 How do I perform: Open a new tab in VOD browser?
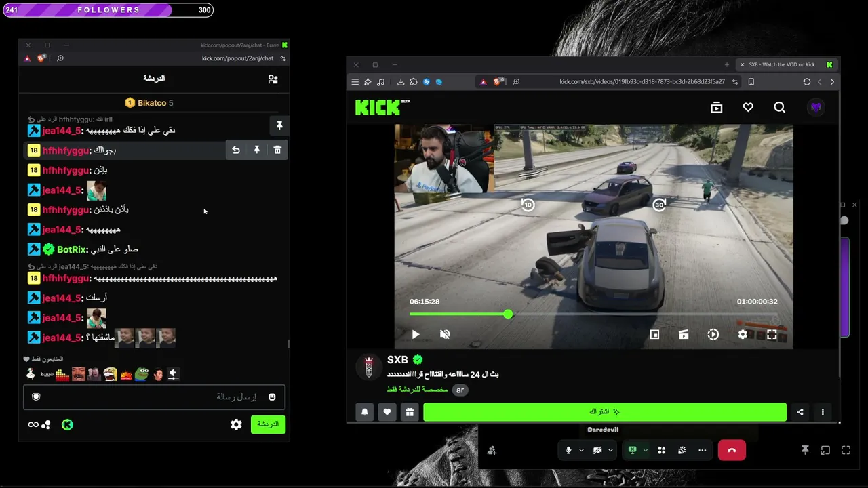pos(726,65)
